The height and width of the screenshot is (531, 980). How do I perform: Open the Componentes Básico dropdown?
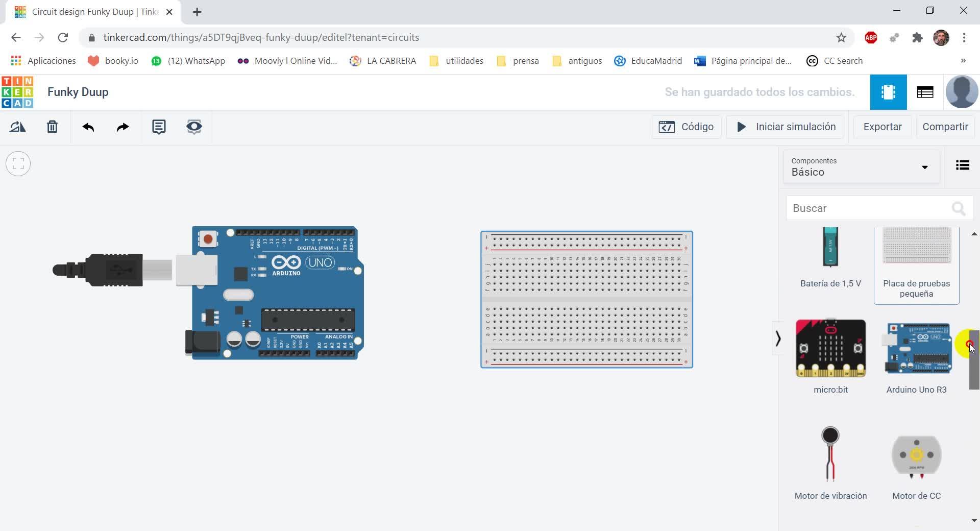[x=861, y=167]
